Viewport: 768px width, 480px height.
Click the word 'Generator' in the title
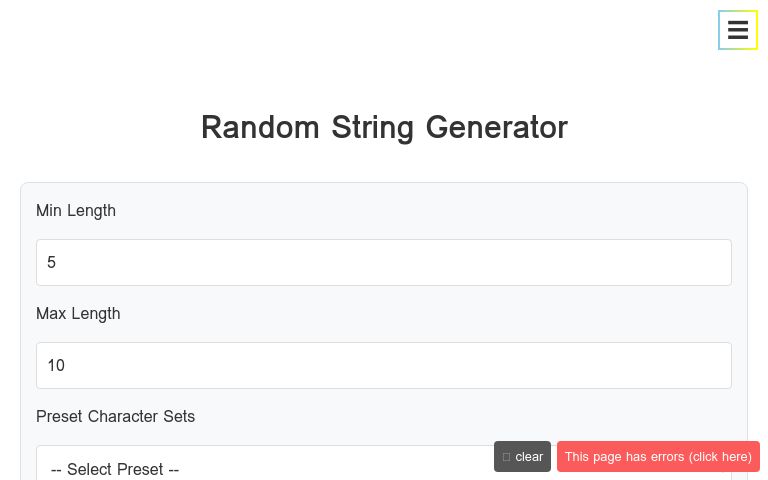coord(496,128)
